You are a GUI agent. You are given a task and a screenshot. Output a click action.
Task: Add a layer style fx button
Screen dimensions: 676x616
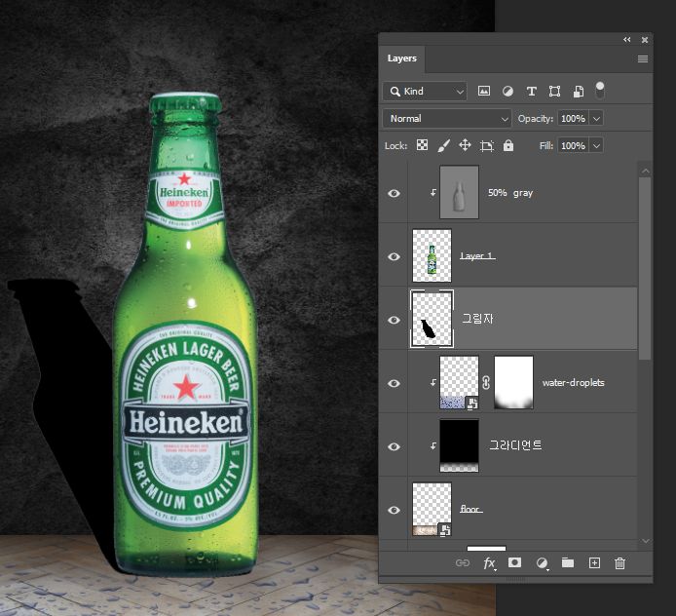[489, 563]
